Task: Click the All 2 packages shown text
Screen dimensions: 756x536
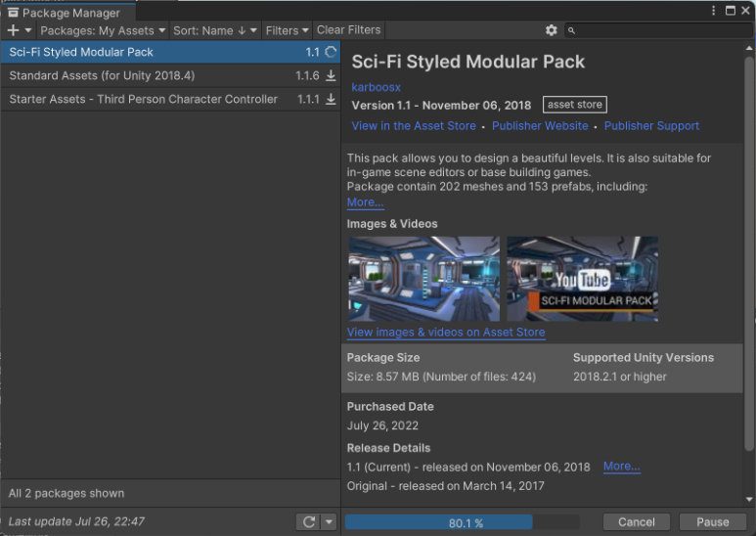Action: [67, 494]
